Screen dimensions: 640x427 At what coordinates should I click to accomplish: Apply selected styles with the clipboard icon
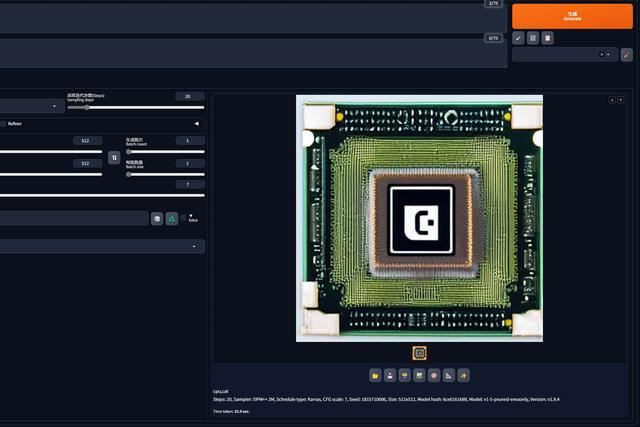[547, 38]
